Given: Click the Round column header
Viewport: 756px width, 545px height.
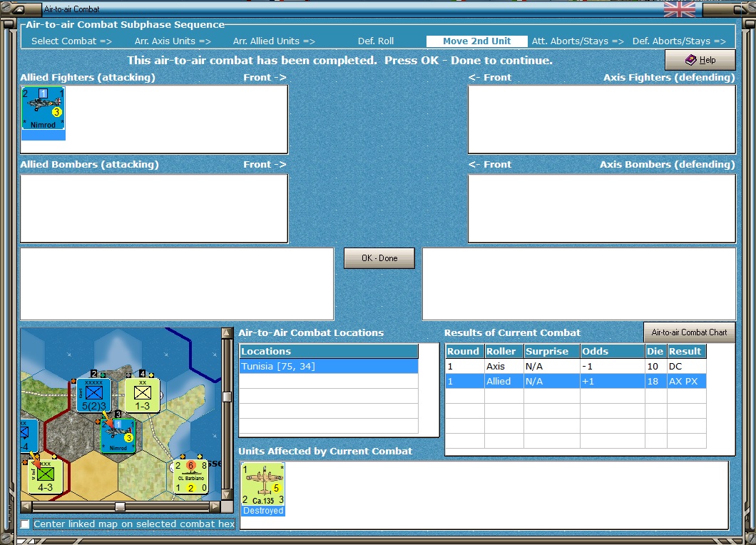Looking at the screenshot, I should point(465,351).
